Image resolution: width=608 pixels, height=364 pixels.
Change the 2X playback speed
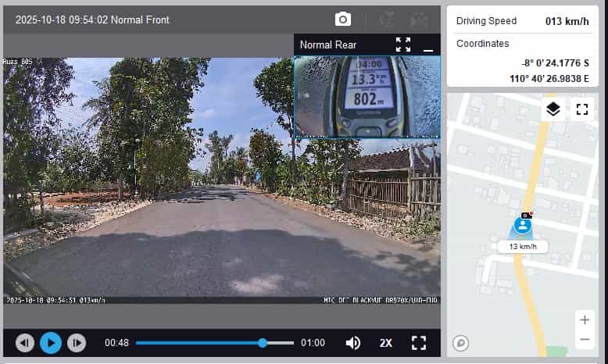(x=386, y=342)
